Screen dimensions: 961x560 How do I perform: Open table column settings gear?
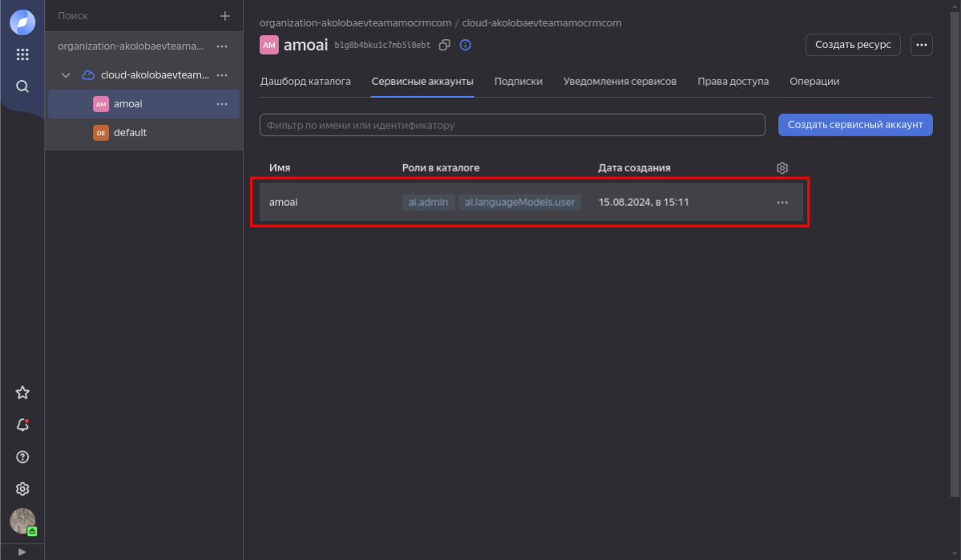coord(782,167)
